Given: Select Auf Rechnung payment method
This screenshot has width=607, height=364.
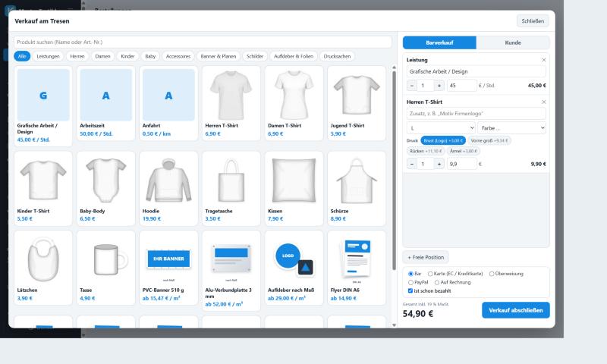Looking at the screenshot, I should (437, 282).
